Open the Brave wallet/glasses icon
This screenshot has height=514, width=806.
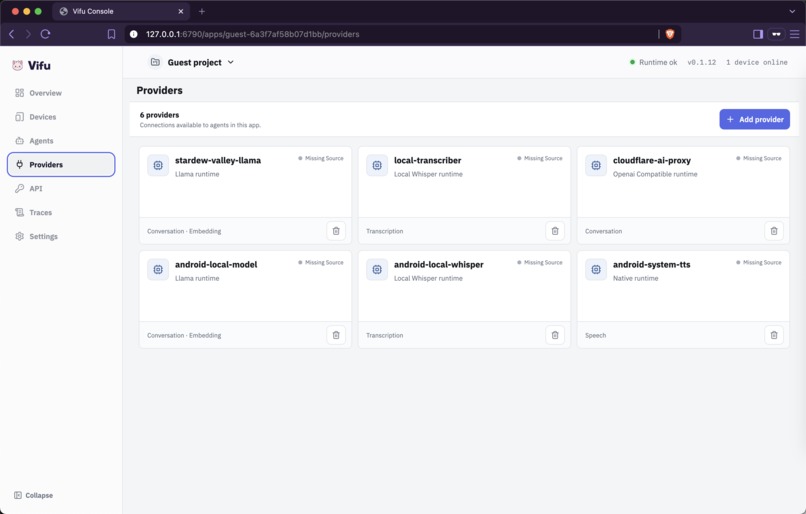point(776,34)
